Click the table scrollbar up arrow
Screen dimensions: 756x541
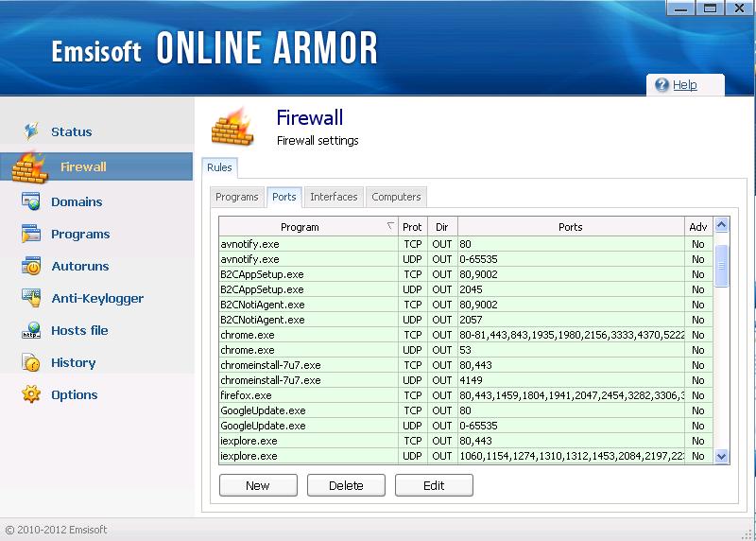click(721, 225)
